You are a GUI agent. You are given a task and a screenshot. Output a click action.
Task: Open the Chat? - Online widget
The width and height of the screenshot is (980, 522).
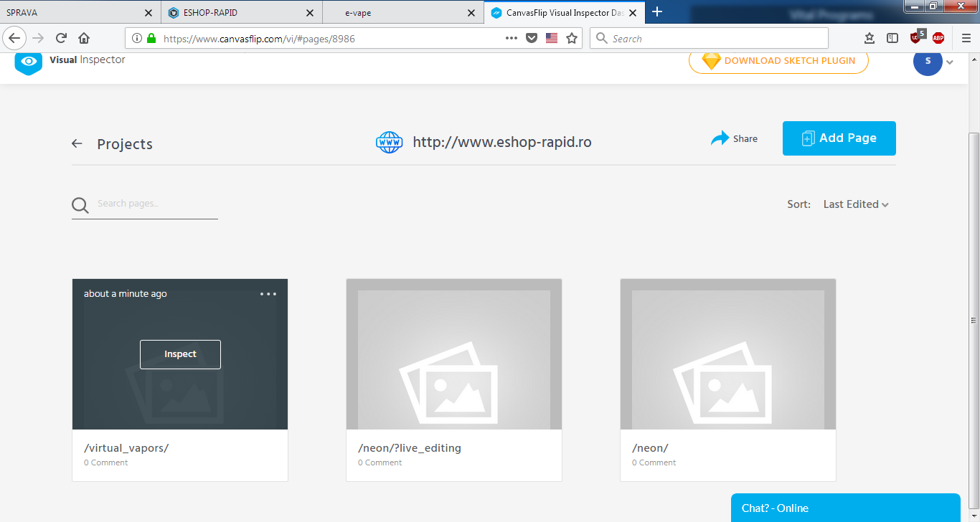[x=846, y=508]
